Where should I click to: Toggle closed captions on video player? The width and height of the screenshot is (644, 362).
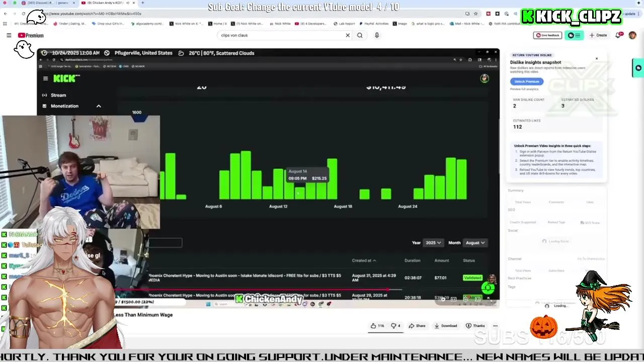pos(453,299)
